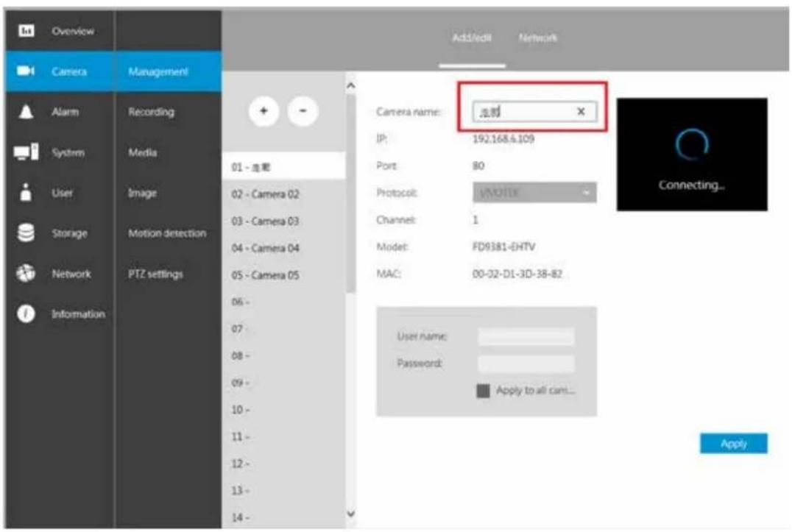Open the System monitor icon
The image size is (792, 532).
(x=26, y=152)
